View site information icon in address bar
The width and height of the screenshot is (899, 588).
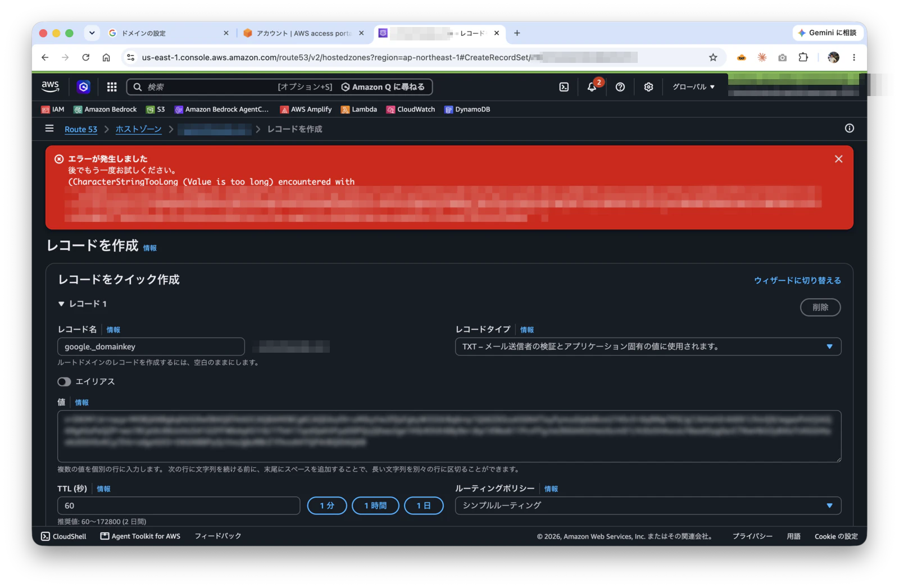coord(130,57)
